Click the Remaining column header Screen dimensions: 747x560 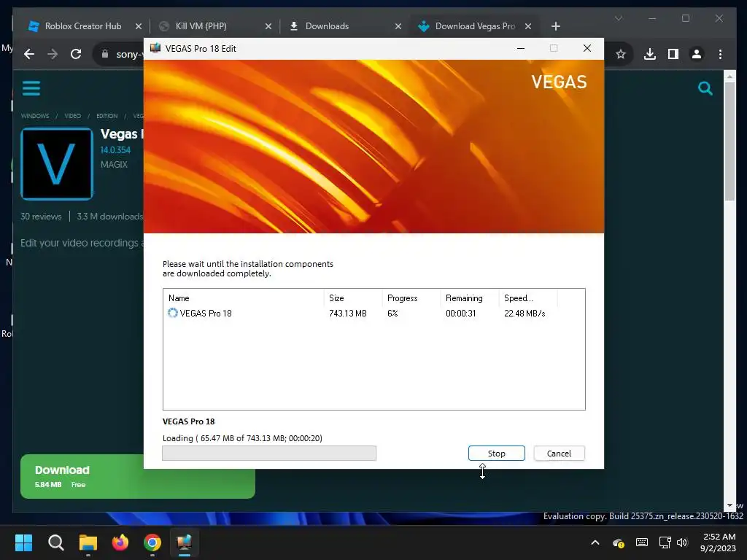pyautogui.click(x=464, y=298)
